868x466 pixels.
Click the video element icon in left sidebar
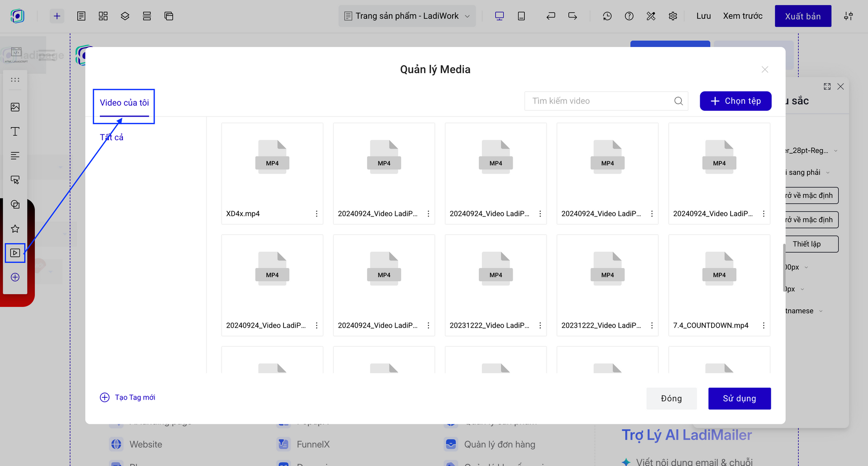coord(15,253)
